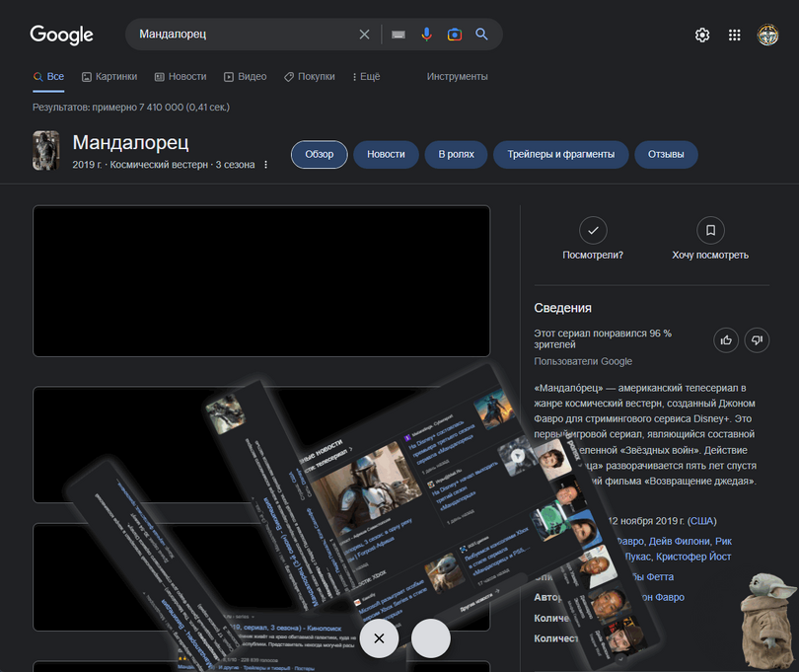Dislike the series with thumbs down
This screenshot has width=799, height=672.
pos(757,340)
